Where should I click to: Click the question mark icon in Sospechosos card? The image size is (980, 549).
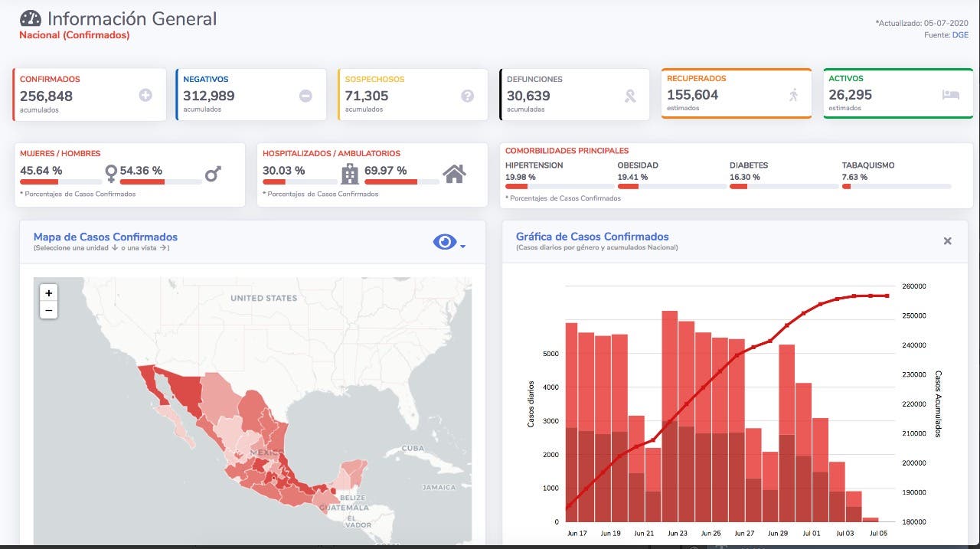pos(467,96)
